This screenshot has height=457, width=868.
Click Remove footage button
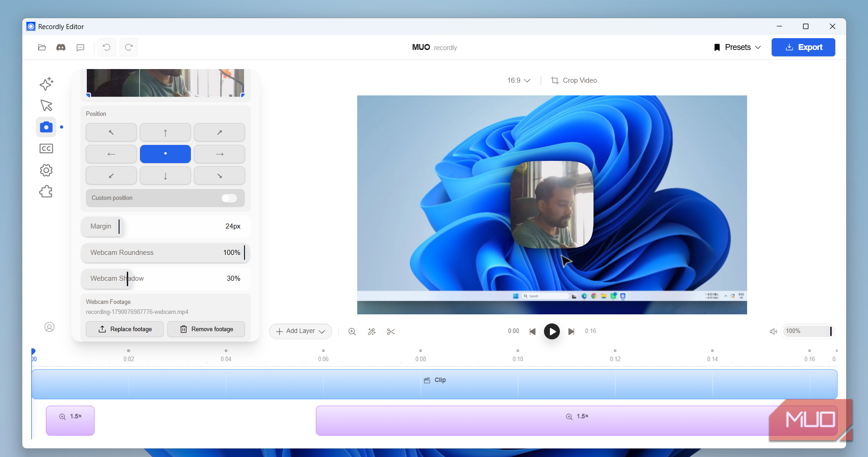(206, 329)
